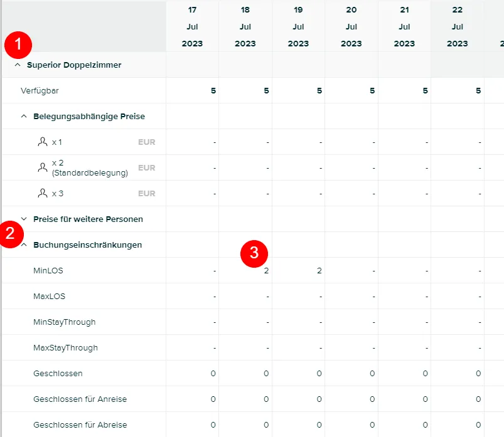Click the Geschlossen für Abreise row label
The width and height of the screenshot is (504, 437).
80,425
